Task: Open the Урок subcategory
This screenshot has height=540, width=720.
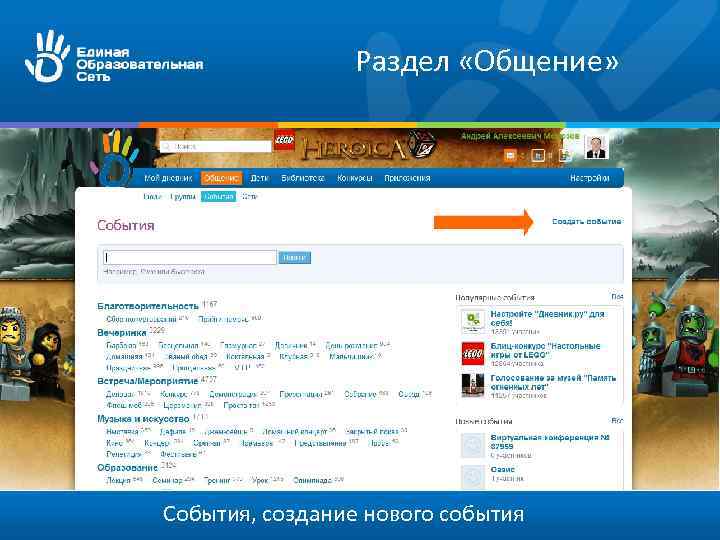Action: click(x=260, y=480)
